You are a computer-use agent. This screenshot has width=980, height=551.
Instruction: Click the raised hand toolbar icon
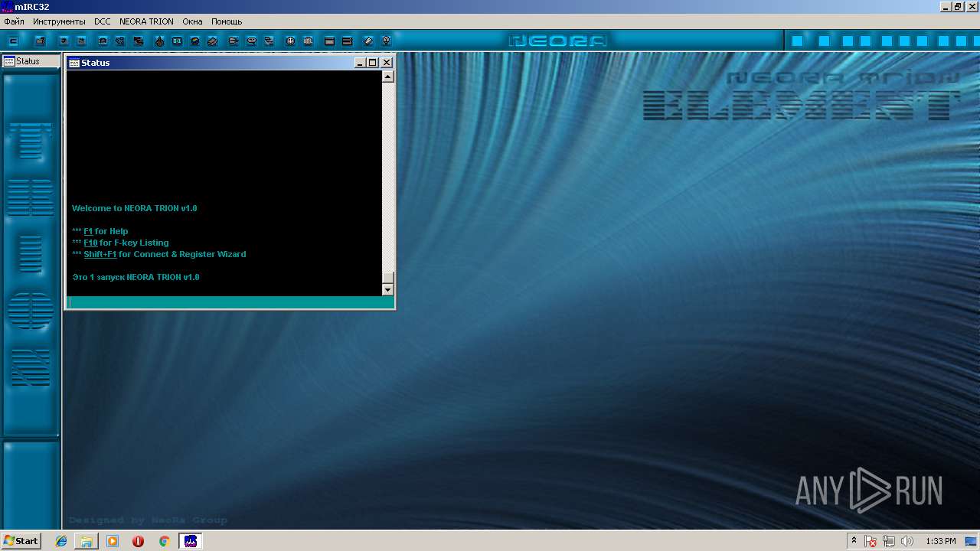[159, 41]
